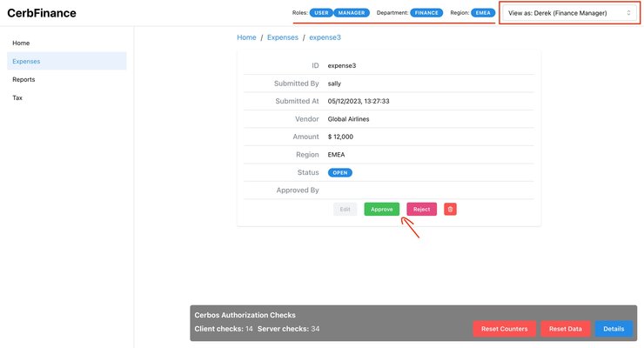Image resolution: width=644 pixels, height=348 pixels.
Task: Select the submitter name sally
Action: (334, 84)
